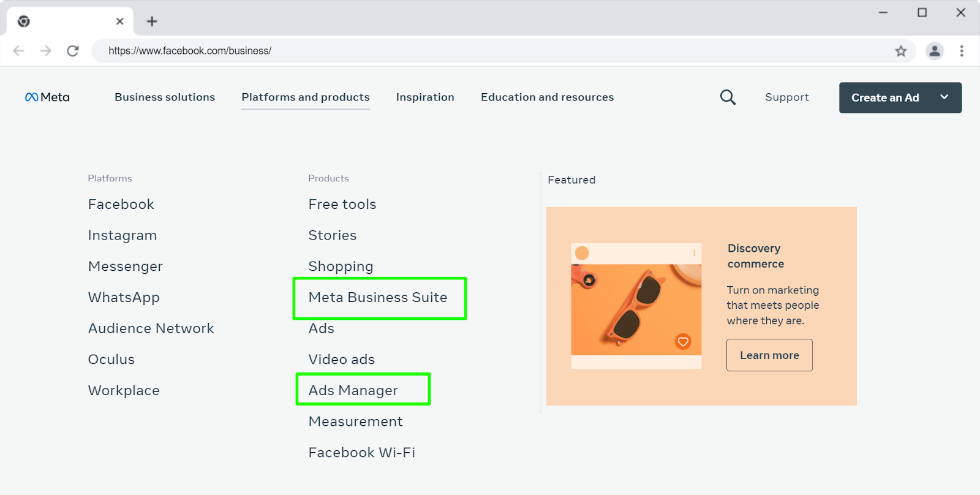Screen dimensions: 980x495
Task: Open the Business solutions menu
Action: [165, 97]
